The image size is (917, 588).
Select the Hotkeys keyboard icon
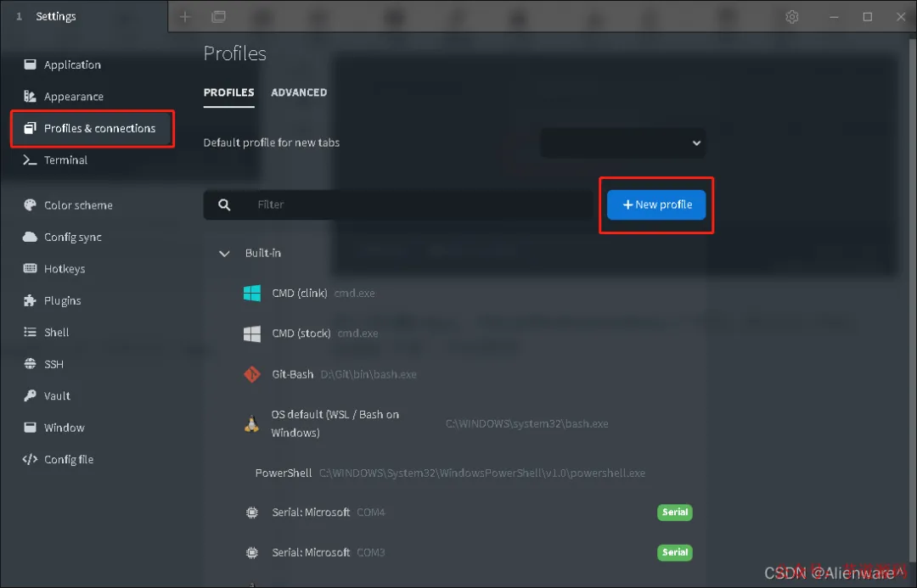(30, 268)
